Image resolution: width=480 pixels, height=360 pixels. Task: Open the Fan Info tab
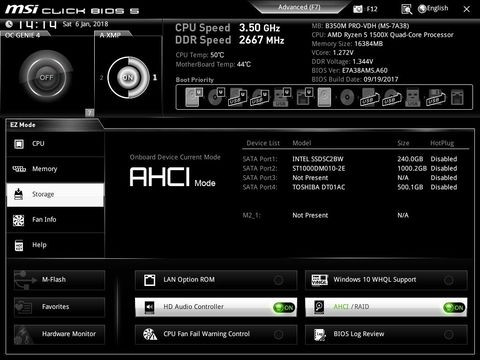click(55, 220)
